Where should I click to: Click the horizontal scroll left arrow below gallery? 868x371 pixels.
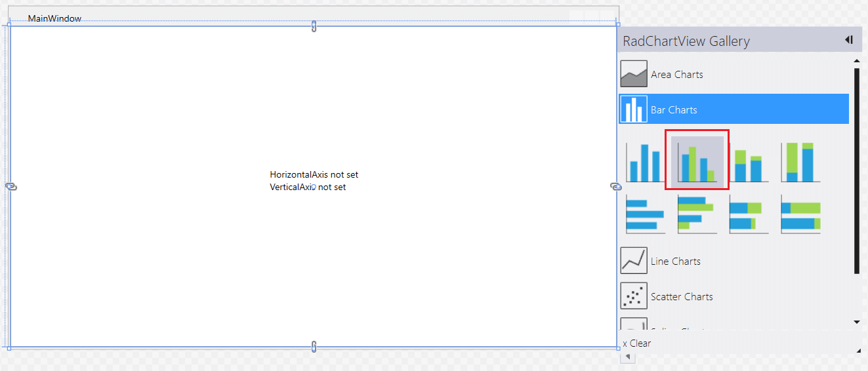pyautogui.click(x=627, y=357)
